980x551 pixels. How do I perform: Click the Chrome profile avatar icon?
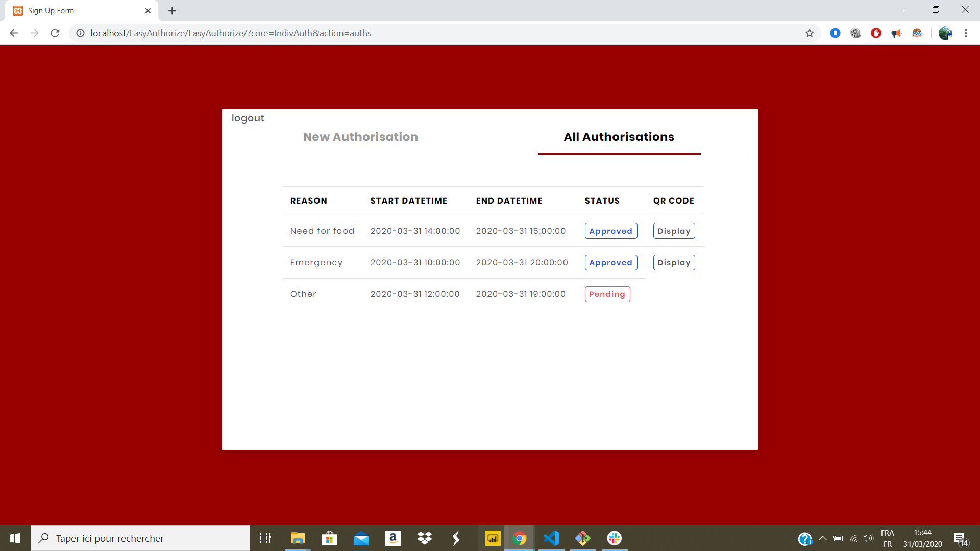click(x=945, y=33)
